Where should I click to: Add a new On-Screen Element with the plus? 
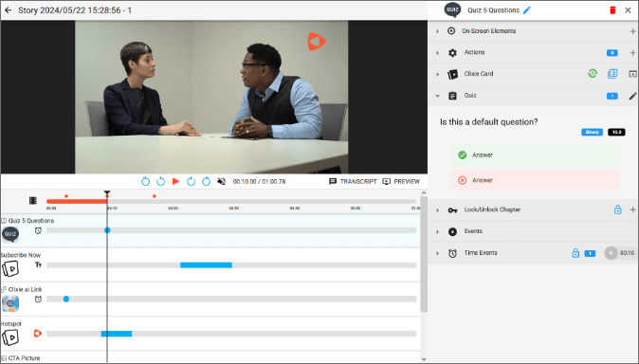632,31
